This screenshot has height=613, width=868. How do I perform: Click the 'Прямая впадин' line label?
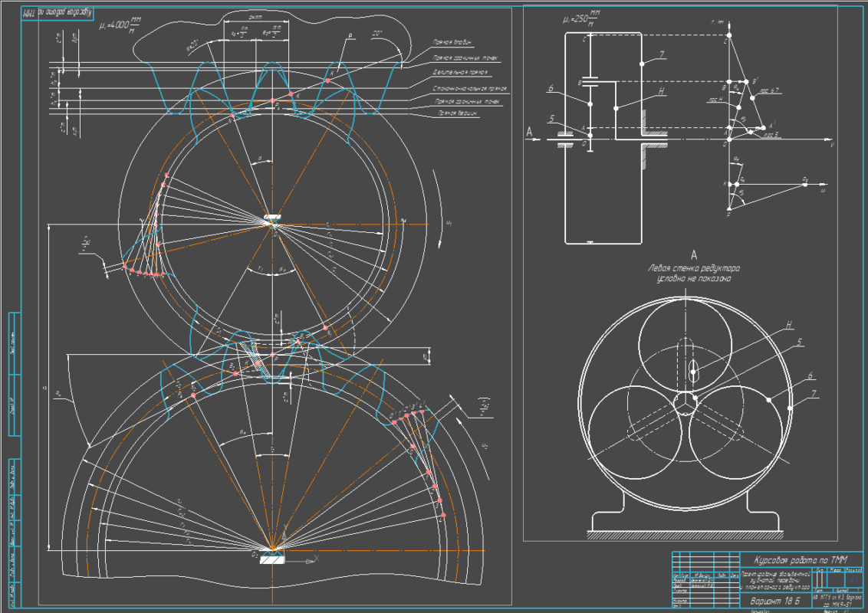[452, 42]
